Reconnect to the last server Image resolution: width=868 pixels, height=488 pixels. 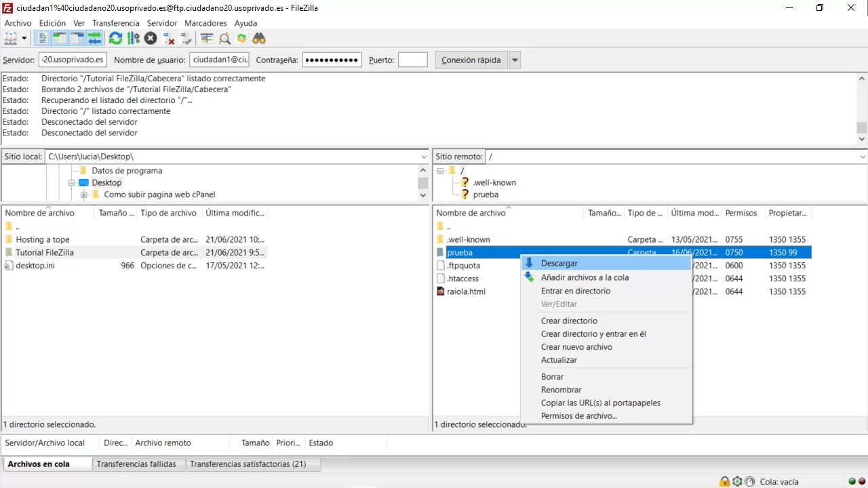point(185,39)
